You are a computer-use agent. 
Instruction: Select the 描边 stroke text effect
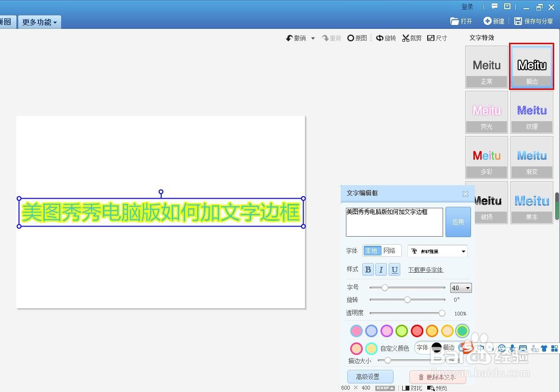coord(532,67)
